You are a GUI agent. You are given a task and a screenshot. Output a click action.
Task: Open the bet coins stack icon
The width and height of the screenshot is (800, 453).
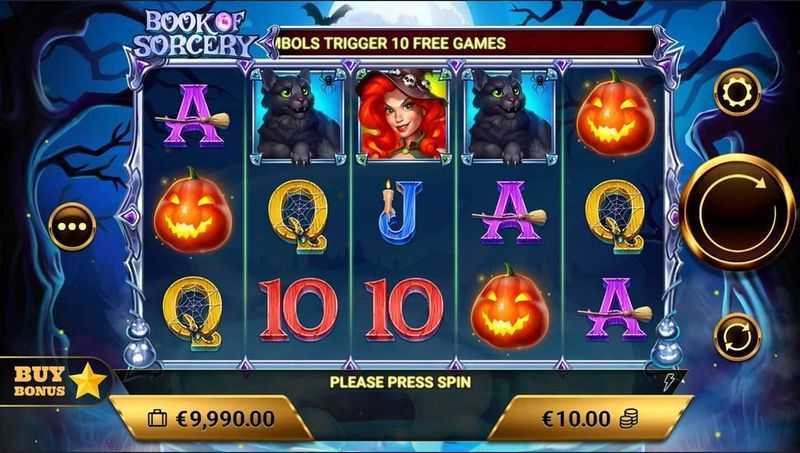tap(629, 419)
